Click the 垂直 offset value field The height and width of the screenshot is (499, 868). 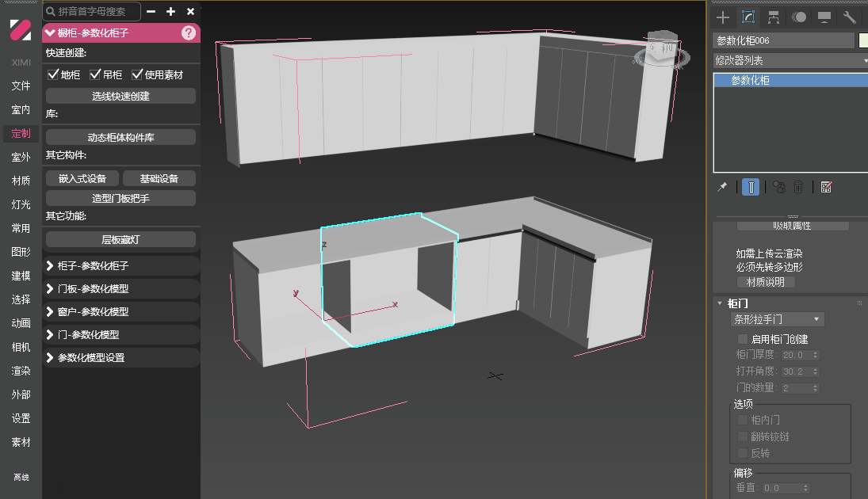[782, 488]
